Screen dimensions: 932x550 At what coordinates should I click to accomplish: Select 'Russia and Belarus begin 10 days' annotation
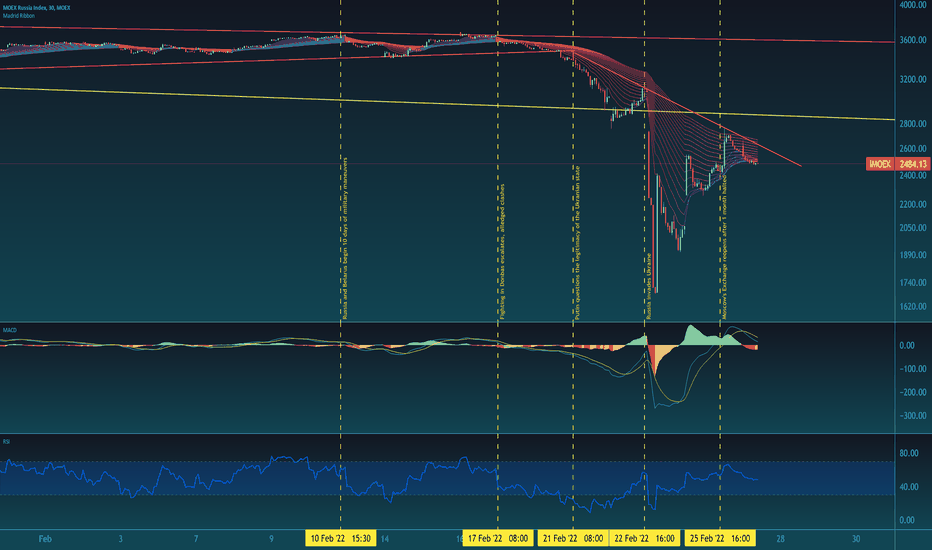(x=345, y=238)
